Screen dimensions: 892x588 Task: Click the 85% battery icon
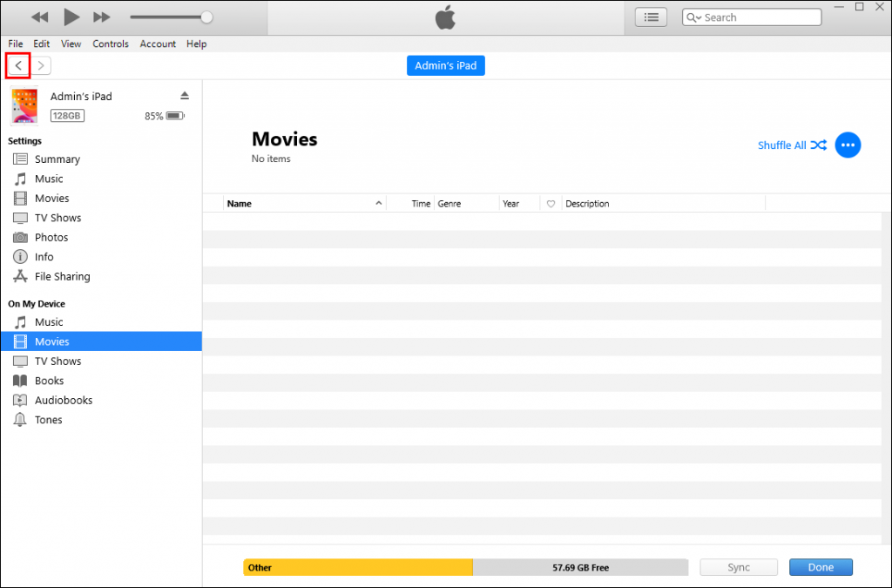[175, 116]
